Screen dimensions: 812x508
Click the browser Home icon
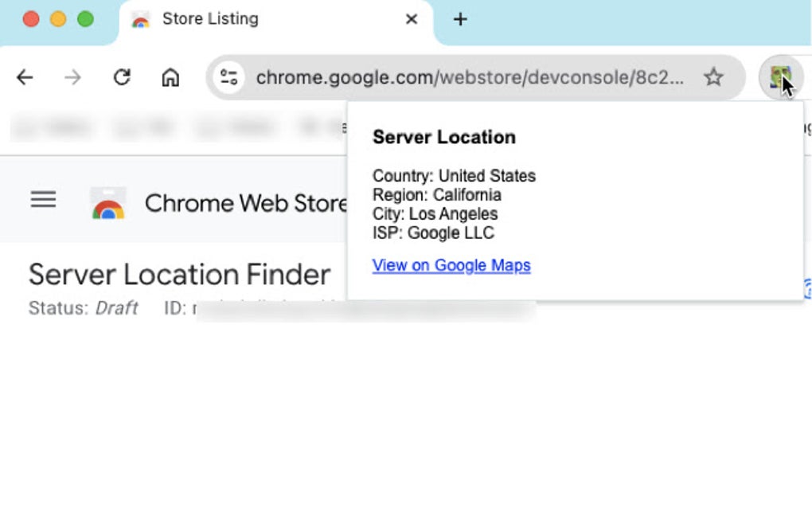coord(170,77)
